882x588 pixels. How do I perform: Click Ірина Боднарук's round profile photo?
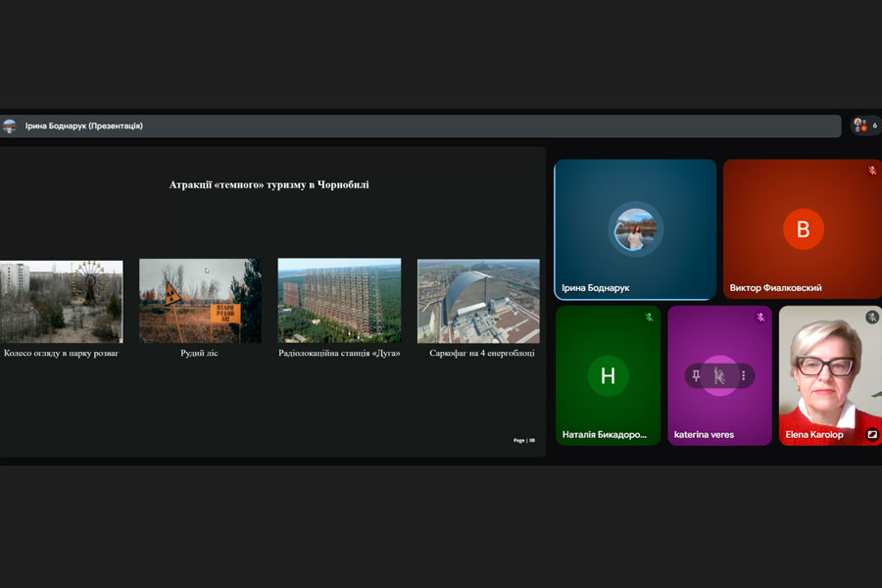(x=635, y=229)
